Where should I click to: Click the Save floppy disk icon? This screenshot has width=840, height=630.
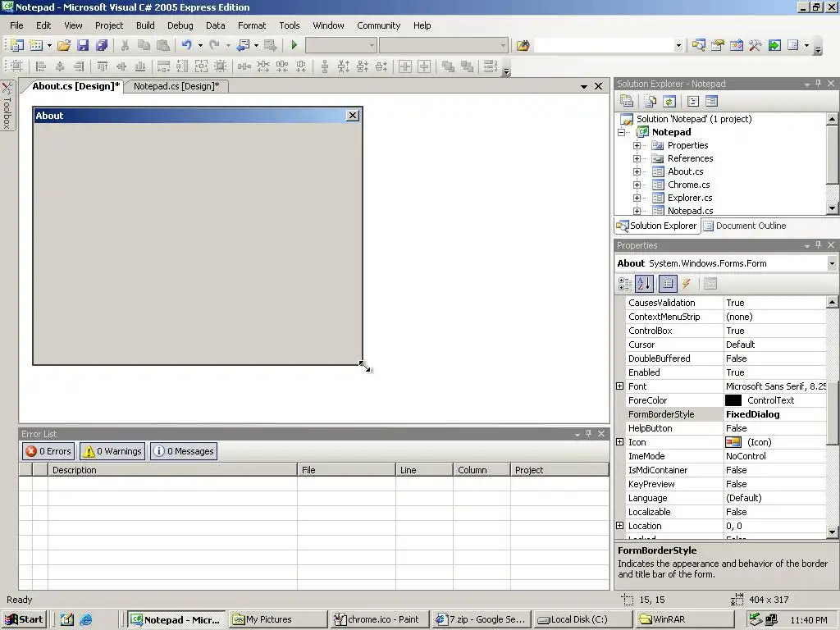(x=83, y=46)
